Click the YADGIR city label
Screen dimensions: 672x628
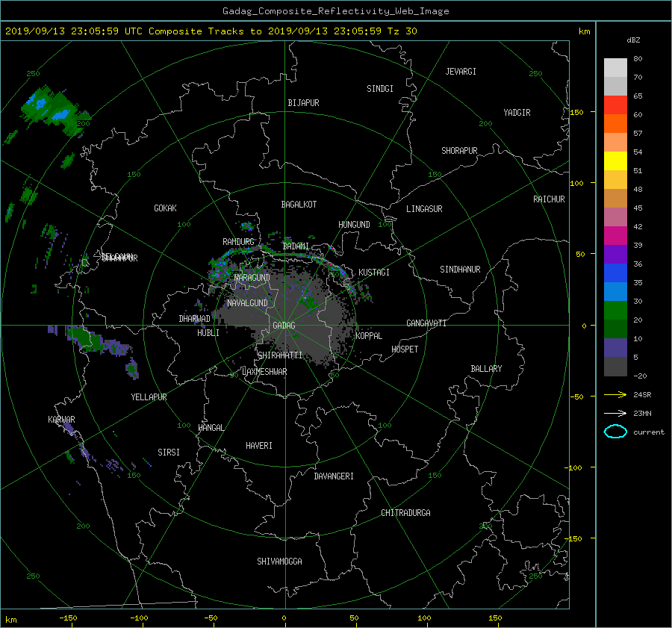pyautogui.click(x=517, y=112)
